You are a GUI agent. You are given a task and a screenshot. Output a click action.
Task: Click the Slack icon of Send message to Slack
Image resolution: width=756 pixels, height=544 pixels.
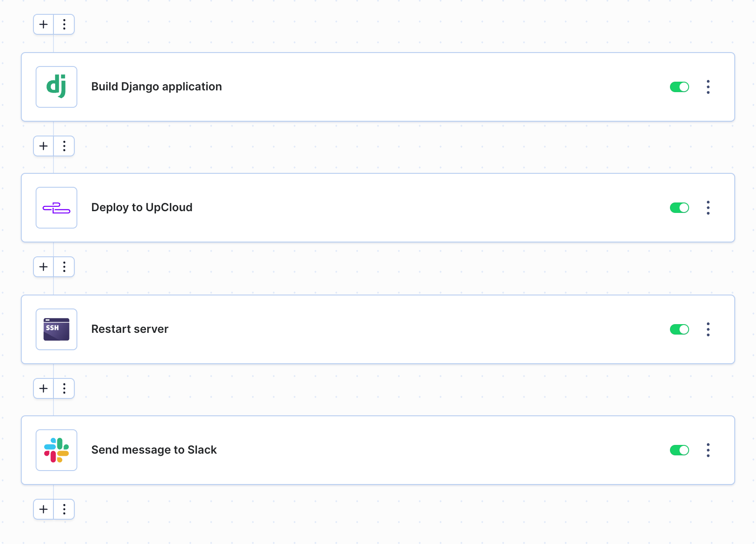[x=56, y=450]
